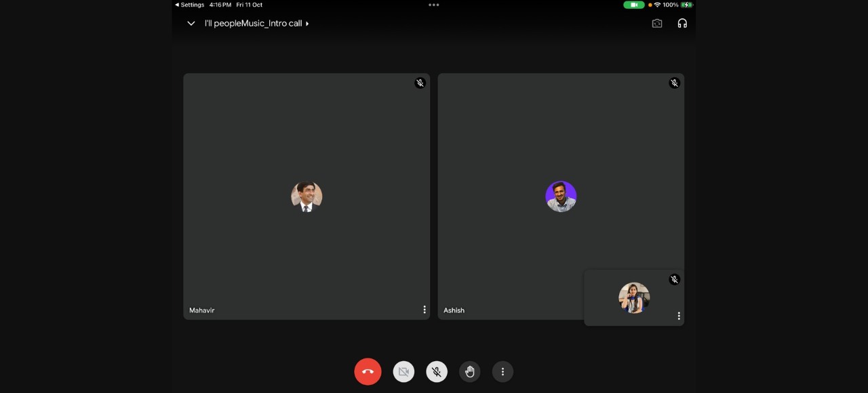This screenshot has width=868, height=393.
Task: Go back to Settings from the status bar
Action: [189, 5]
